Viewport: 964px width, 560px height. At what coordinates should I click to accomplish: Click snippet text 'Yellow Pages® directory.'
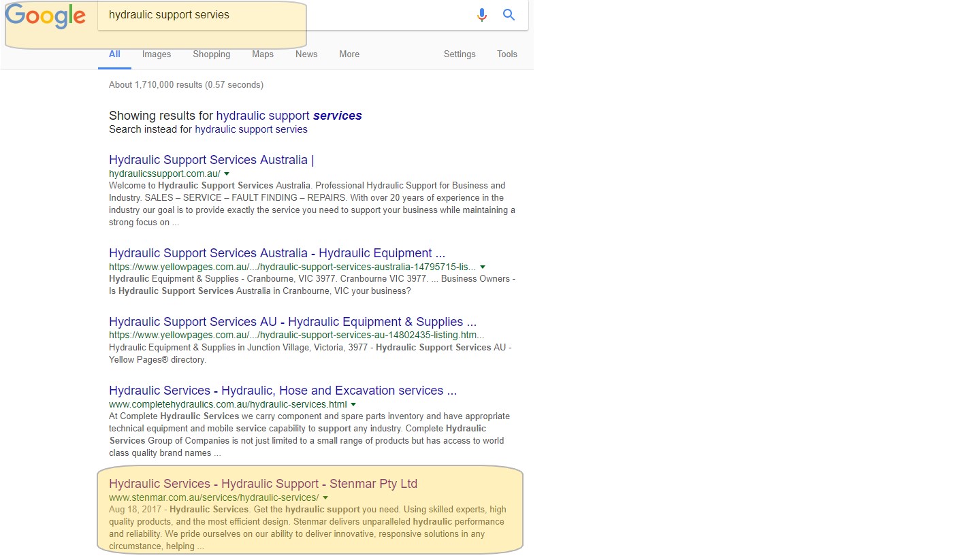click(157, 360)
